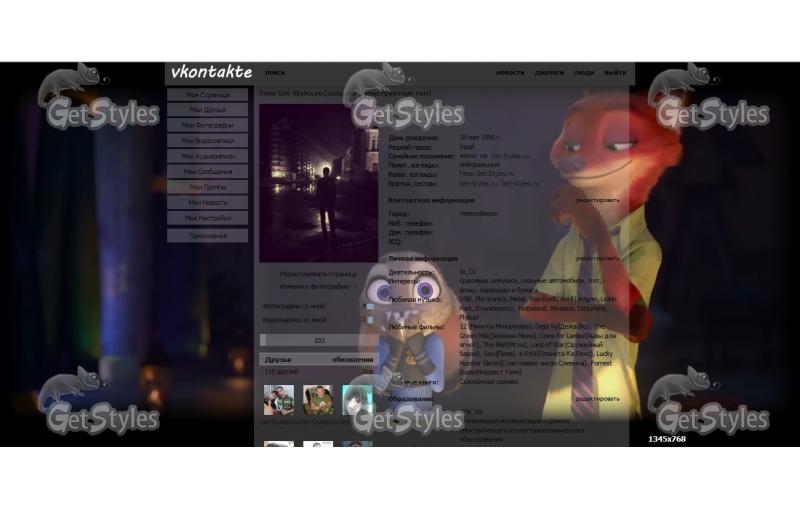Open Мои Настройки in the sidebar
This screenshot has width=800, height=509.
pyautogui.click(x=208, y=218)
